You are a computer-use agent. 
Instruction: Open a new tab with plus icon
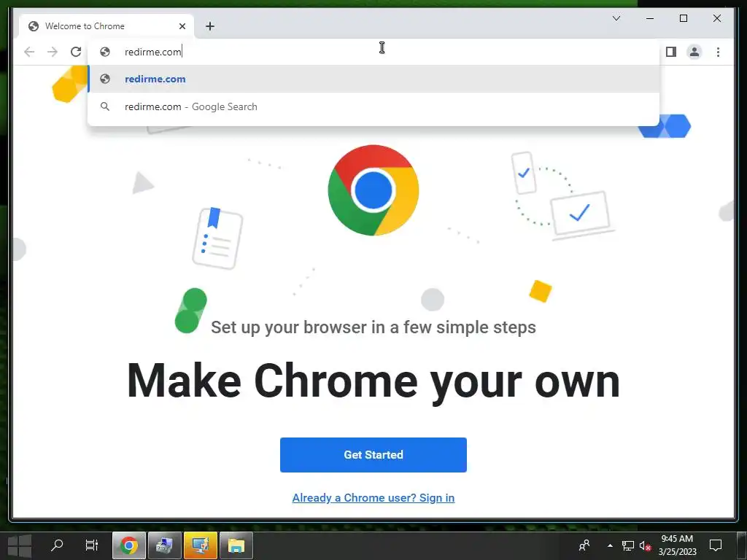209,26
